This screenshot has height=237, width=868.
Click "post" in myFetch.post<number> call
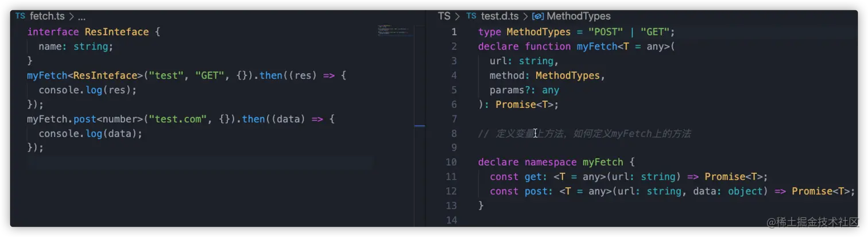[85, 119]
